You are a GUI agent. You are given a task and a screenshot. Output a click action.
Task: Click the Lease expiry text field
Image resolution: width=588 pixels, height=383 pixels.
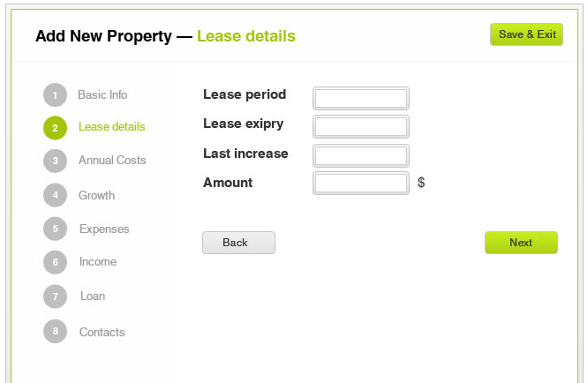(361, 126)
